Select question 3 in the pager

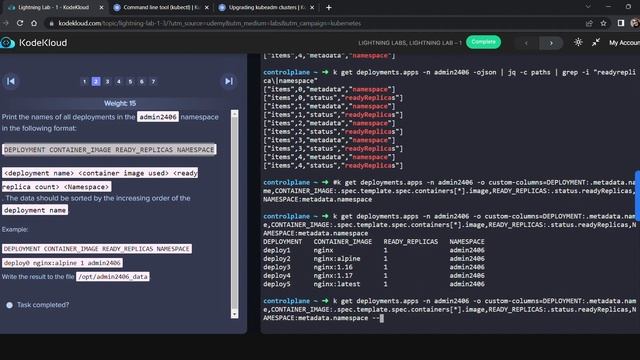tap(107, 81)
